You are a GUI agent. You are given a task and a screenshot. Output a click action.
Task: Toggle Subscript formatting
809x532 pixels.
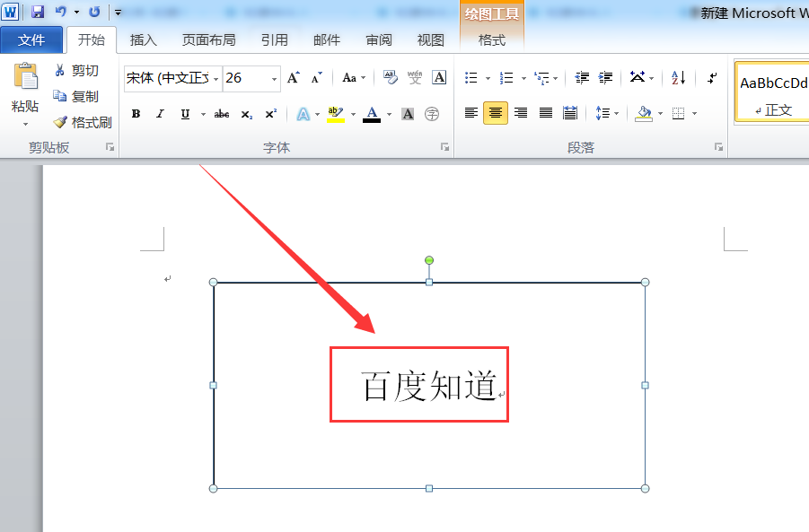[247, 114]
